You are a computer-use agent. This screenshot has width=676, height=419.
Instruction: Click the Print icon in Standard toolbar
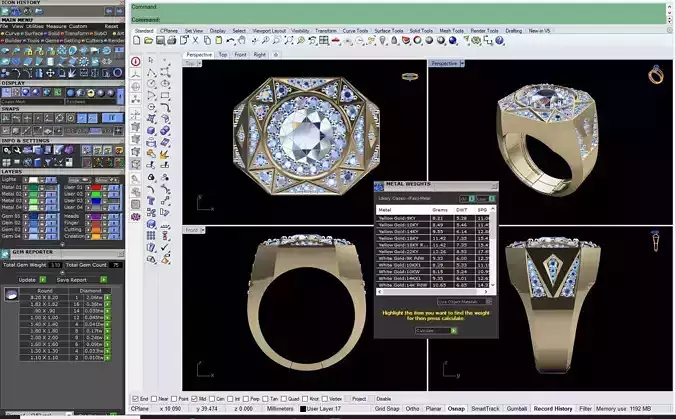[x=172, y=41]
